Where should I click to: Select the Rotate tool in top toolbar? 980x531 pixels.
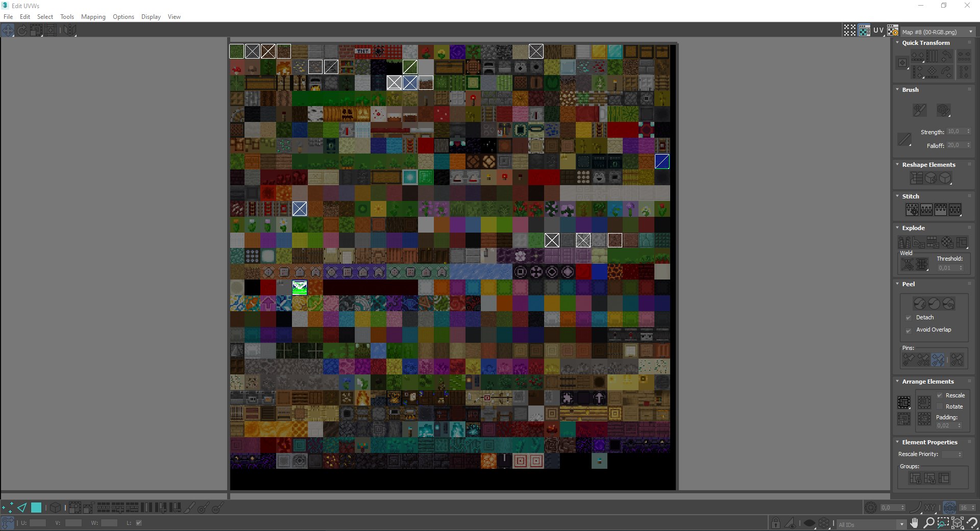[22, 30]
